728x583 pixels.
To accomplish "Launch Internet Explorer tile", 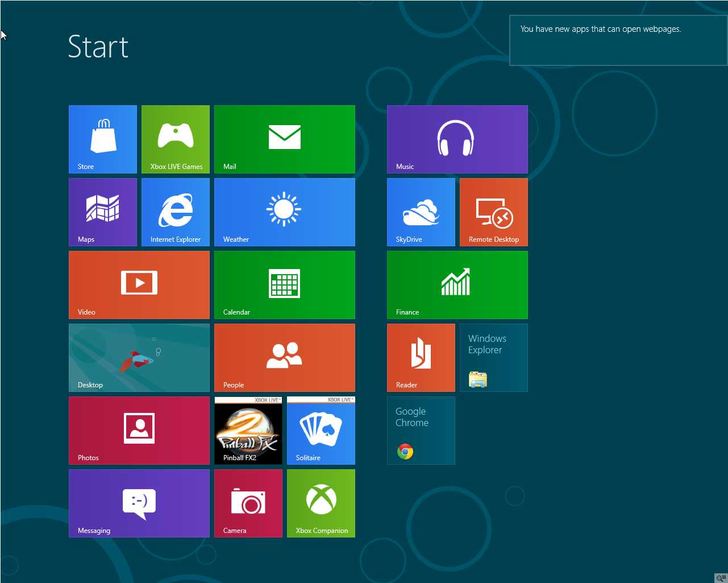I will [176, 212].
